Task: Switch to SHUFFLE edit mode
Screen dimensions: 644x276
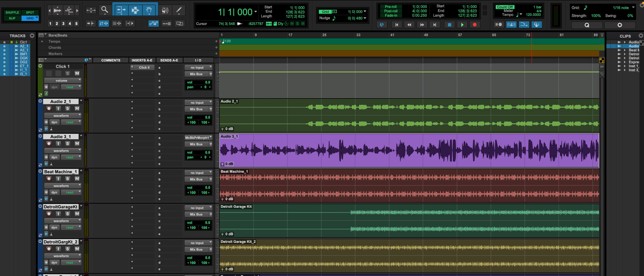Action: pyautogui.click(x=12, y=13)
